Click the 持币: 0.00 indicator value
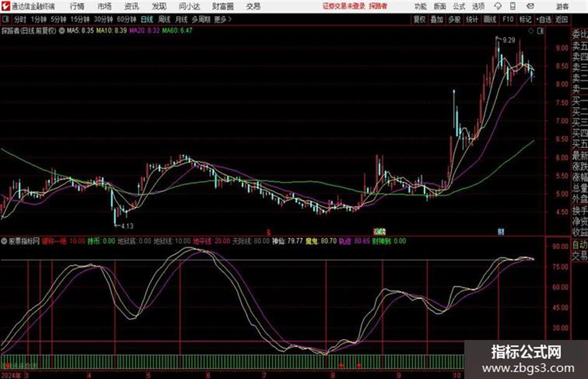 point(101,241)
